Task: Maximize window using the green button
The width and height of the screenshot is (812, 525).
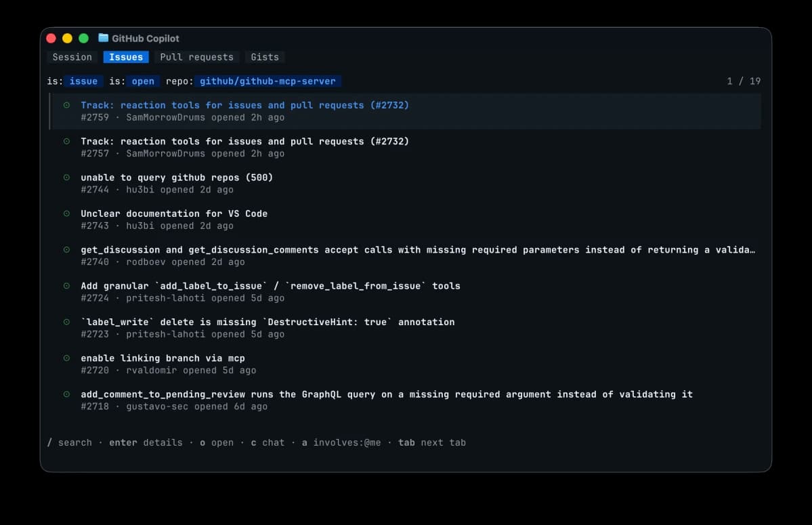Action: tap(83, 39)
